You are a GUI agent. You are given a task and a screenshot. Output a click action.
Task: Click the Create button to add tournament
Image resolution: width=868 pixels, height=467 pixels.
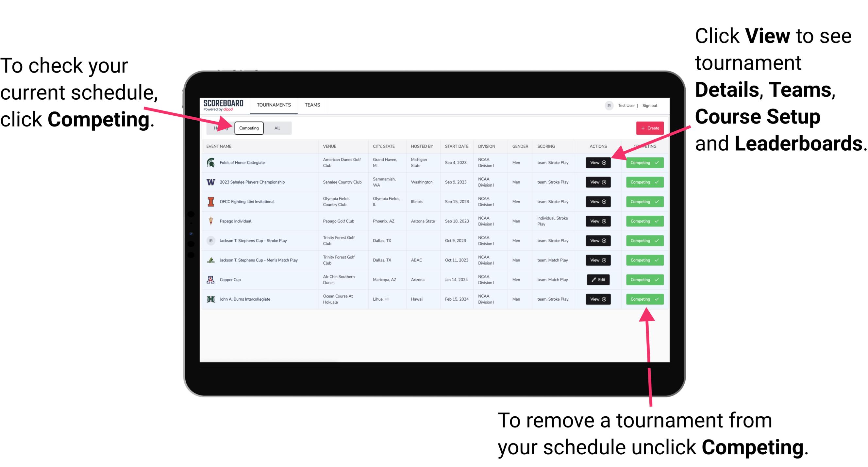[649, 127]
